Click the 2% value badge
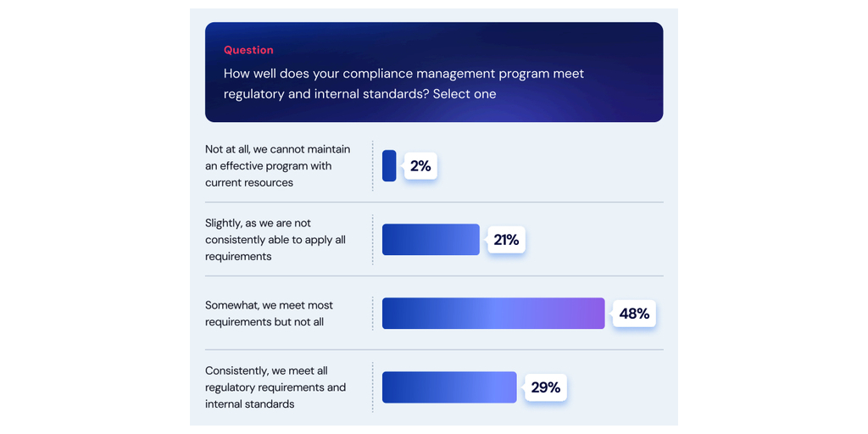 [x=420, y=166]
